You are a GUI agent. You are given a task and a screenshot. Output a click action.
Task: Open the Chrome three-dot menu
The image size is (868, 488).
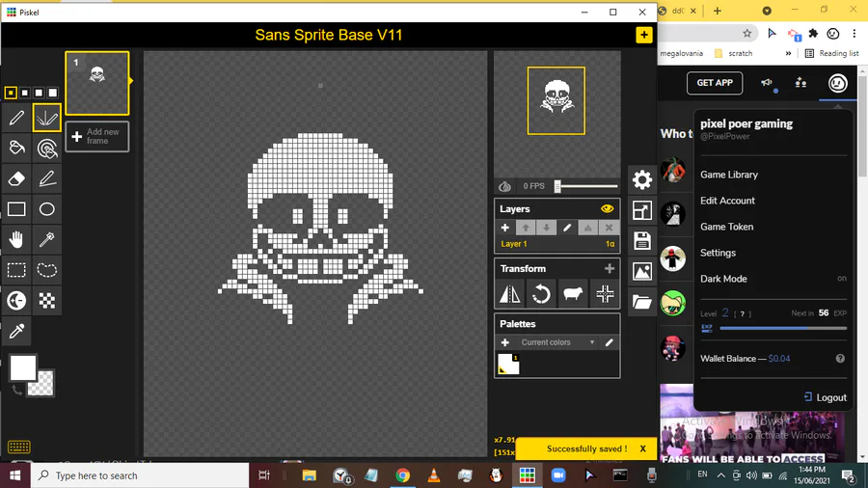point(854,34)
